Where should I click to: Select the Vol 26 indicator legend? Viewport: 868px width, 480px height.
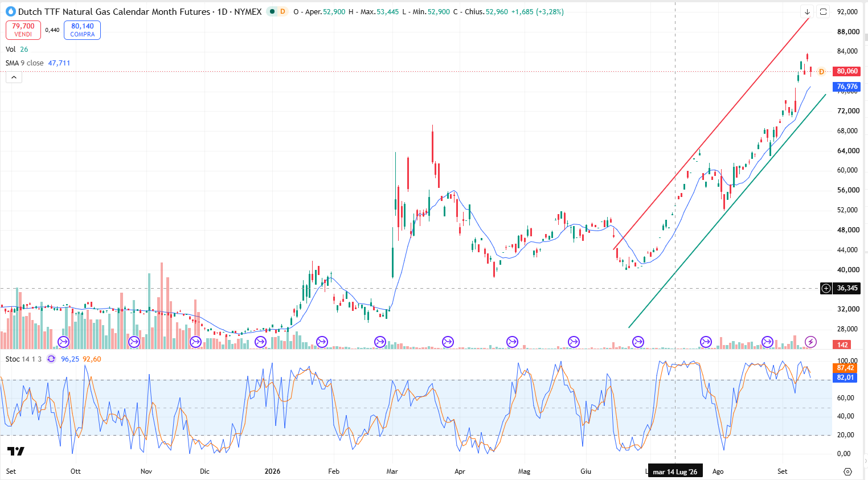[x=17, y=50]
